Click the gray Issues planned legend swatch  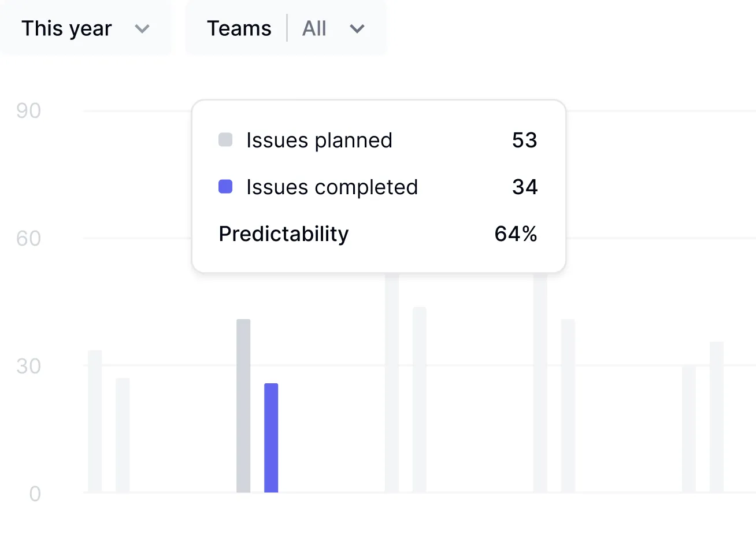(225, 140)
